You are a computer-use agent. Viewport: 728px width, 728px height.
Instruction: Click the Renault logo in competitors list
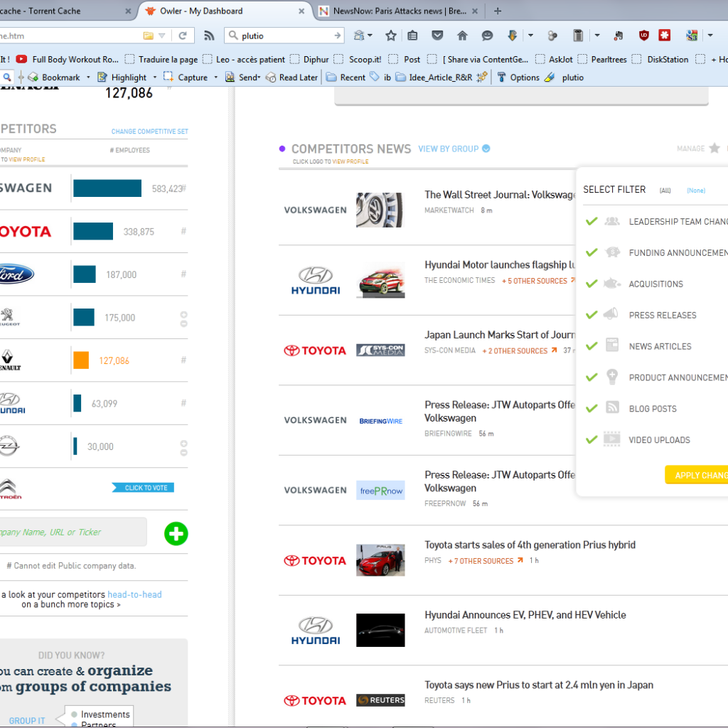point(9,360)
